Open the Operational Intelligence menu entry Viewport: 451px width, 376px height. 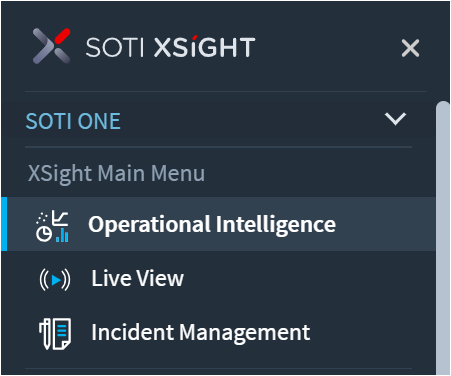(212, 224)
